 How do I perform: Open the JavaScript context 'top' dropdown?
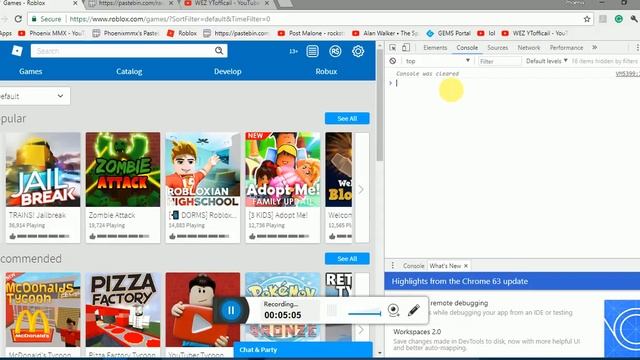(437, 61)
